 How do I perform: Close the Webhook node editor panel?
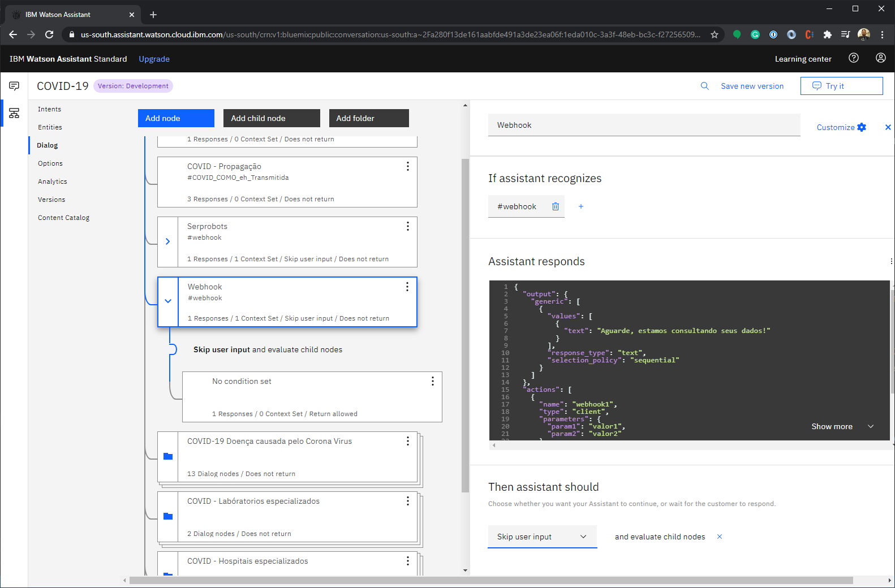click(888, 127)
